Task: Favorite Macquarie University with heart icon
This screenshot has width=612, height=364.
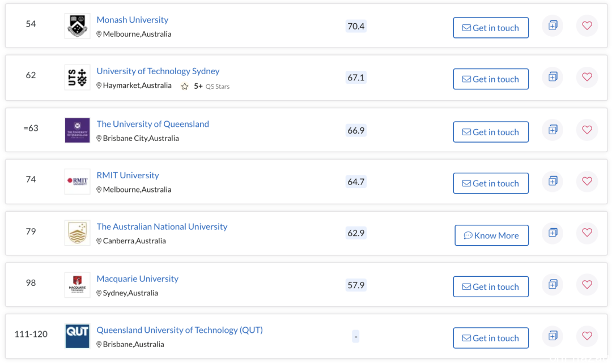Action: (587, 285)
